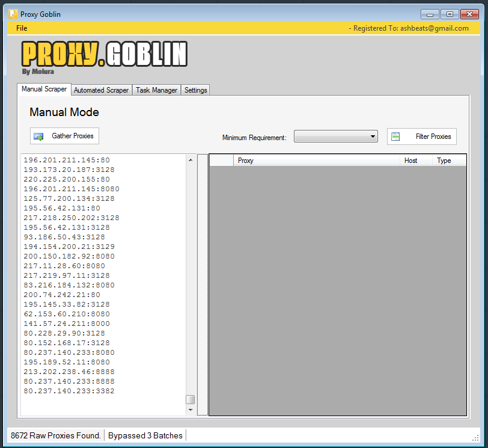Click proxy entry 200.150.182.92:8080
This screenshot has height=448, width=488.
point(69,257)
